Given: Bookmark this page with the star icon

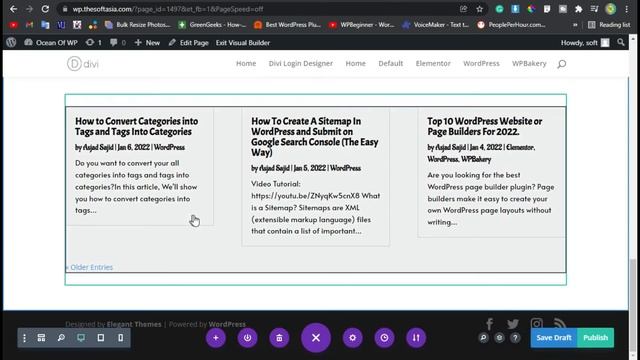Looking at the screenshot, I should (x=480, y=9).
